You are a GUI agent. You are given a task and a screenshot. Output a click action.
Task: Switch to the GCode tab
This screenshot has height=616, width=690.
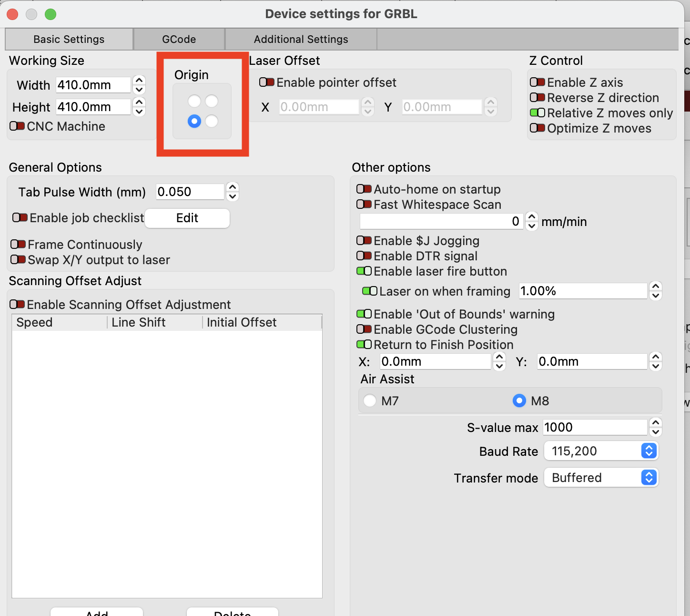(179, 39)
